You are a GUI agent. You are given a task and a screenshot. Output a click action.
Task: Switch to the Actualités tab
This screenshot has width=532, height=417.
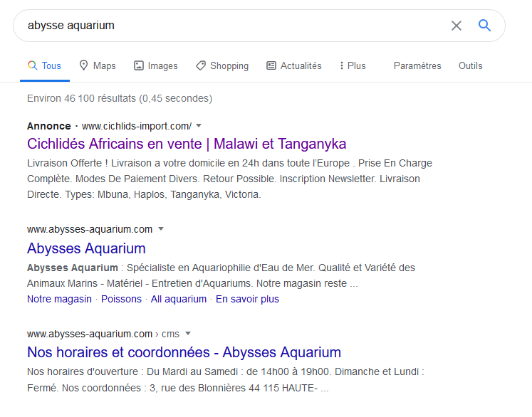[294, 65]
